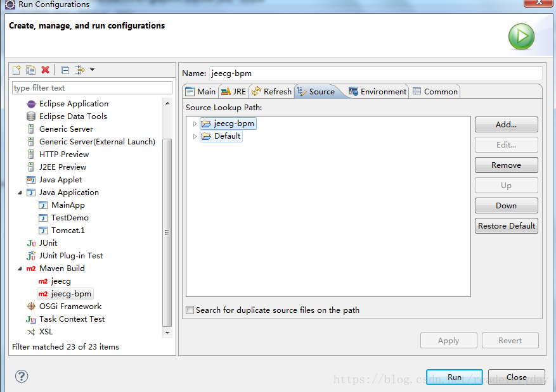The height and width of the screenshot is (392, 556).
Task: Click the Restore Default button
Action: pos(507,226)
